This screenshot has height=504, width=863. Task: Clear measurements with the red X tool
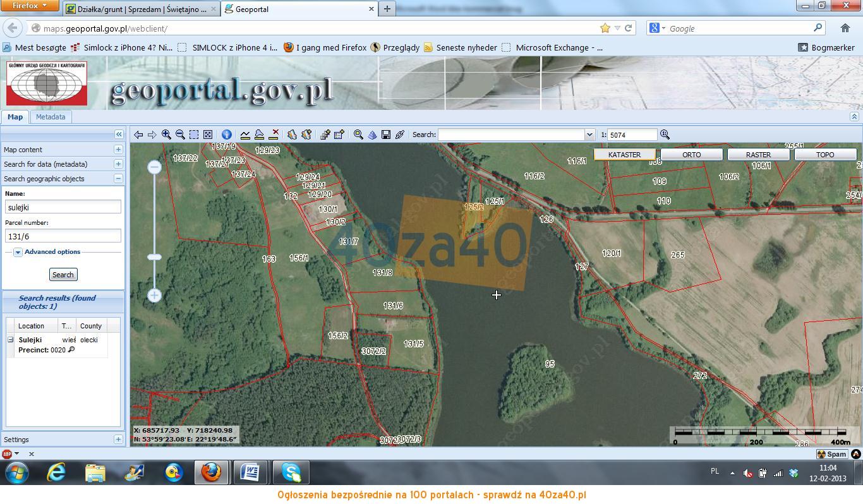[x=274, y=135]
